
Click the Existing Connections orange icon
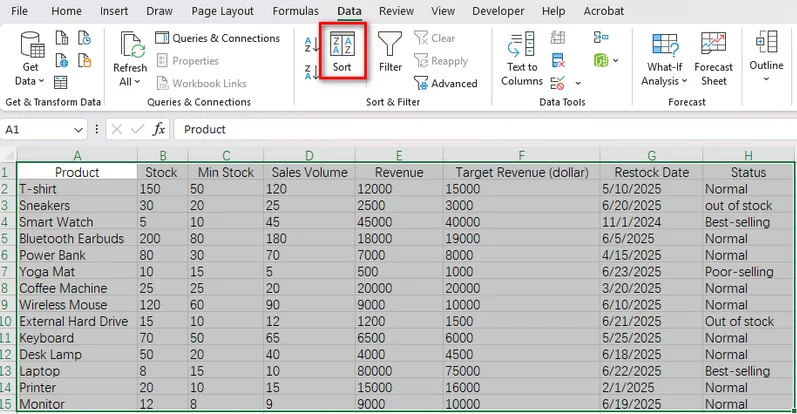pos(84,61)
